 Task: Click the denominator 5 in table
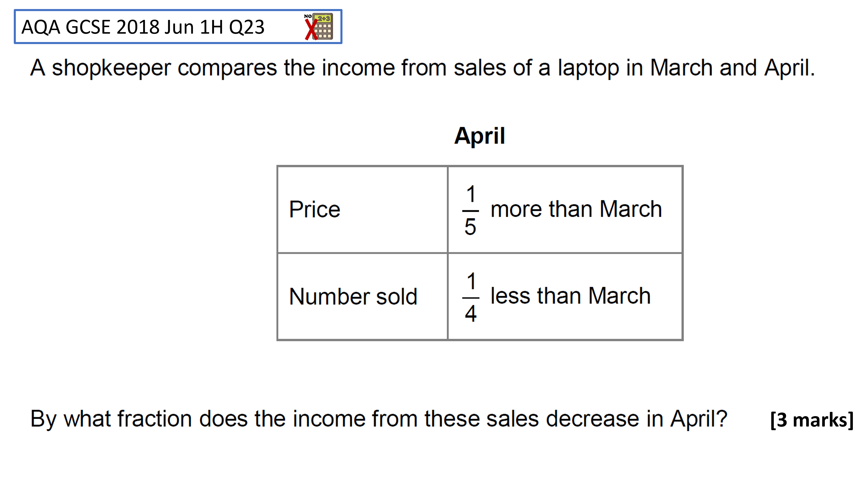coord(470,227)
